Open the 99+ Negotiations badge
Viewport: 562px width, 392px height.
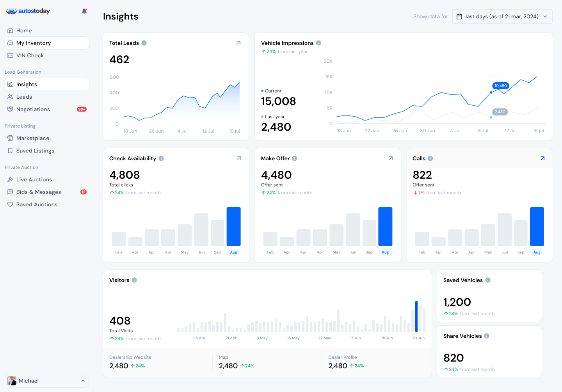[x=82, y=109]
